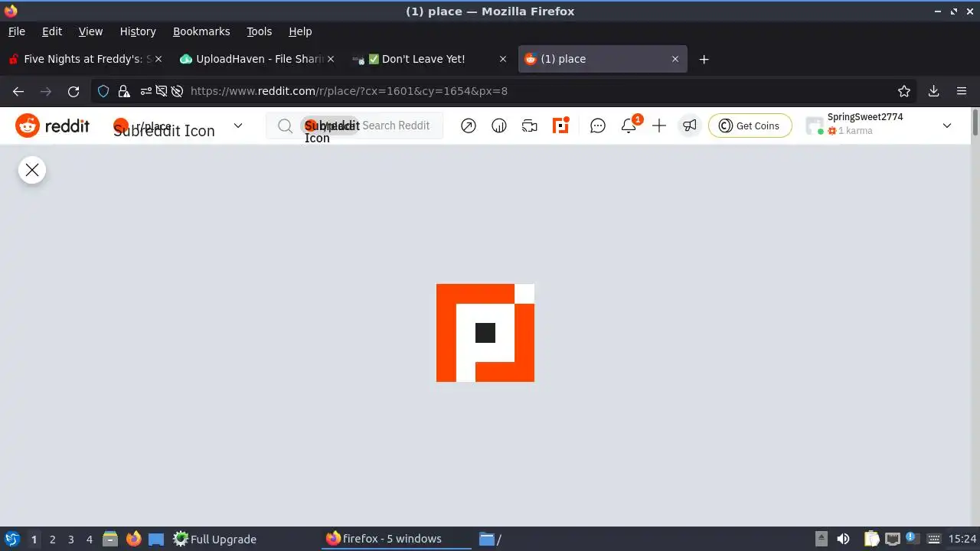Switch to workspace 2 in taskbar
This screenshot has width=980, height=551.
click(52, 540)
